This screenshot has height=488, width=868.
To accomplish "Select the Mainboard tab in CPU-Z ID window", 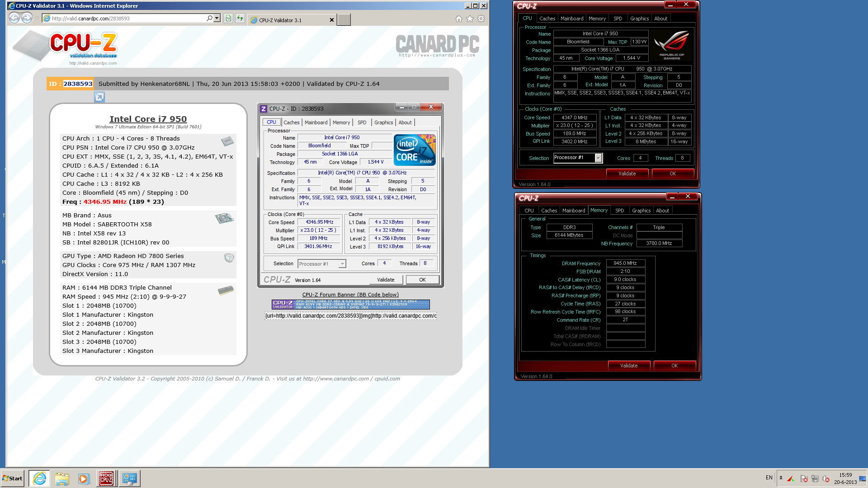I will click(x=316, y=122).
